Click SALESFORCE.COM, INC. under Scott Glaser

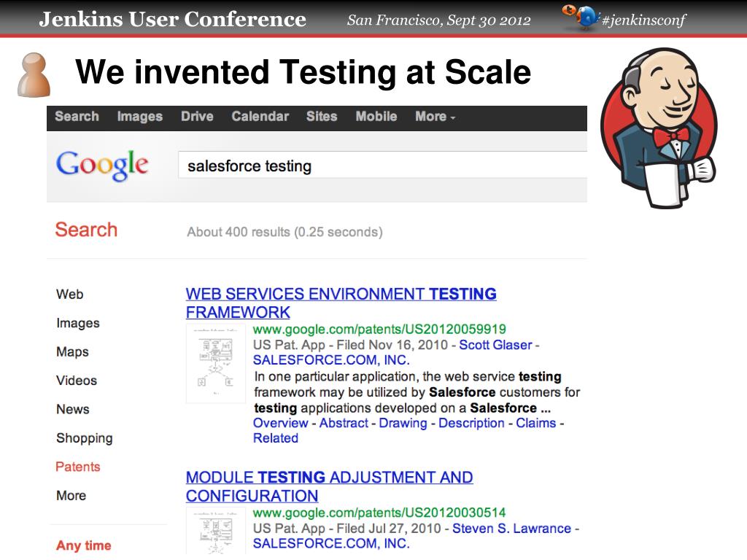tap(331, 360)
